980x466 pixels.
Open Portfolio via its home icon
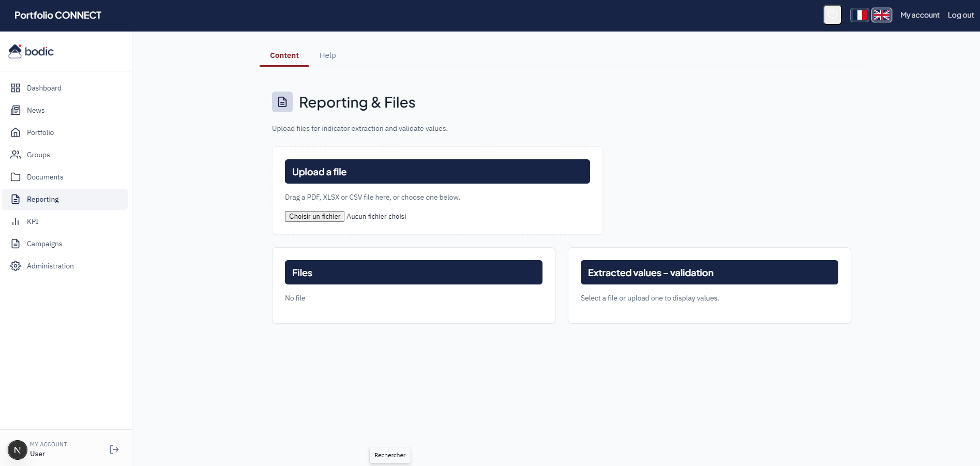16,132
